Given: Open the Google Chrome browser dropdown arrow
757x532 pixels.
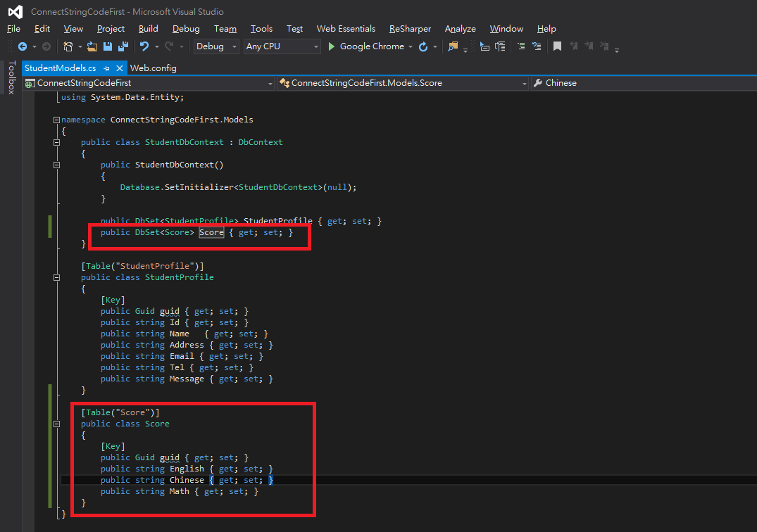Looking at the screenshot, I should (x=411, y=46).
